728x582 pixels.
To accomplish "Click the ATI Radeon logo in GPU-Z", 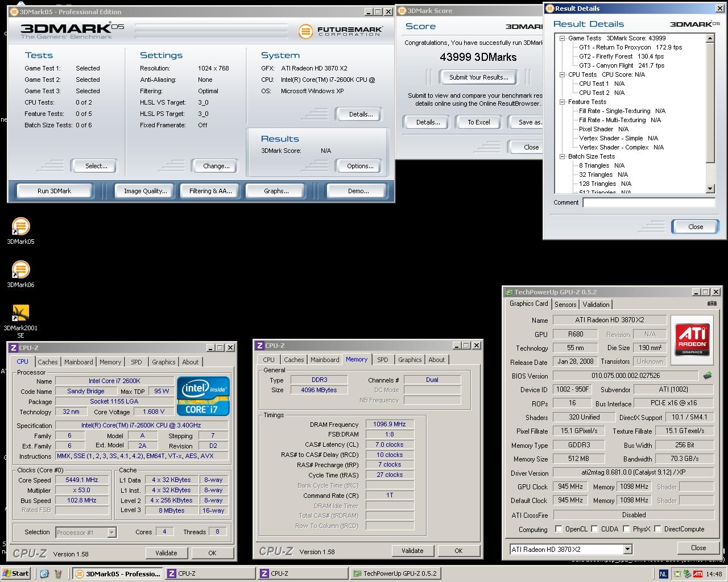I will (692, 338).
